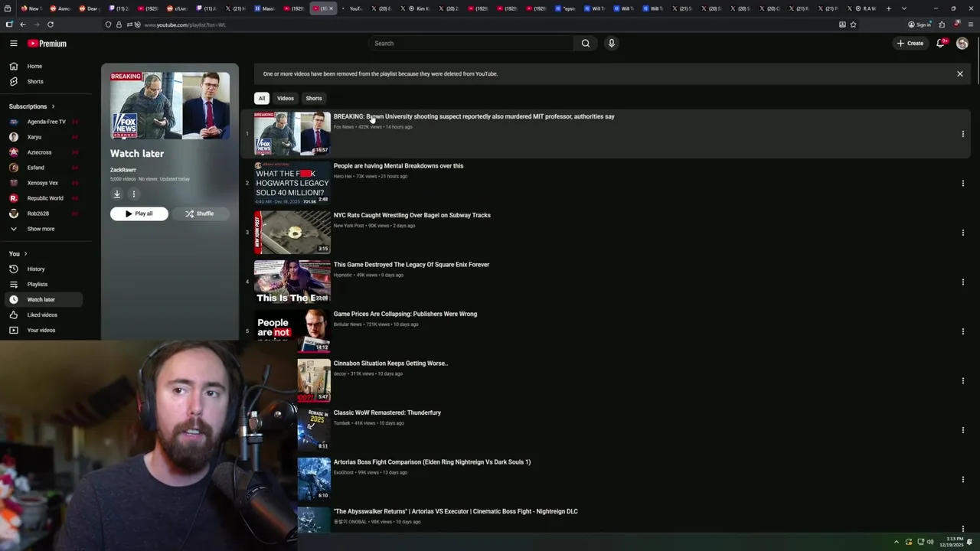Open playlist more-actions three dots
Viewport: 980px width, 551px height.
(x=133, y=194)
